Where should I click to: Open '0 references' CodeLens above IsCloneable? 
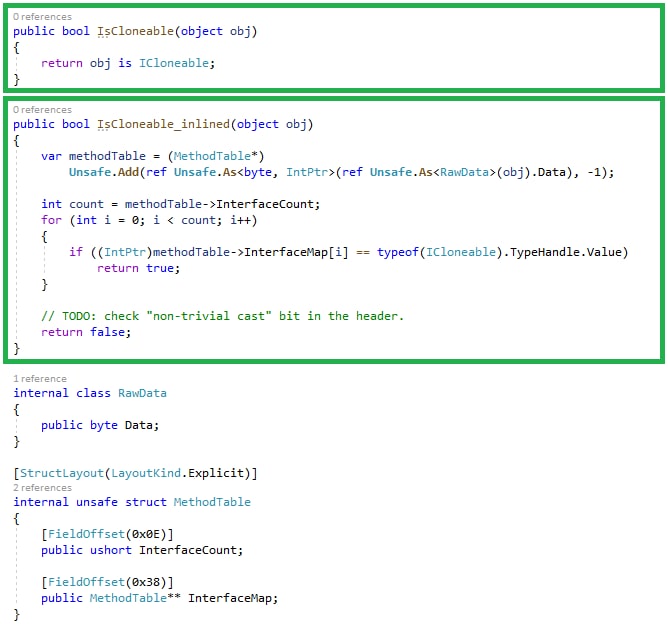pos(42,17)
